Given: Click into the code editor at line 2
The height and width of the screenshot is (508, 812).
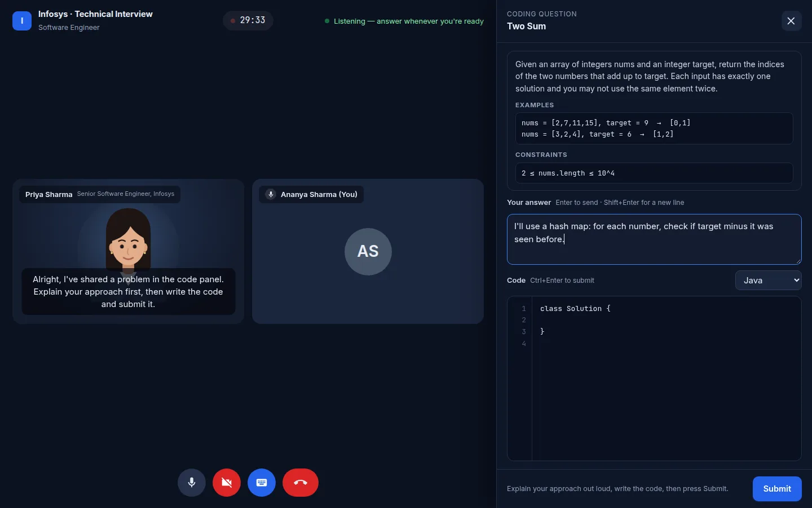Looking at the screenshot, I should click(665, 320).
